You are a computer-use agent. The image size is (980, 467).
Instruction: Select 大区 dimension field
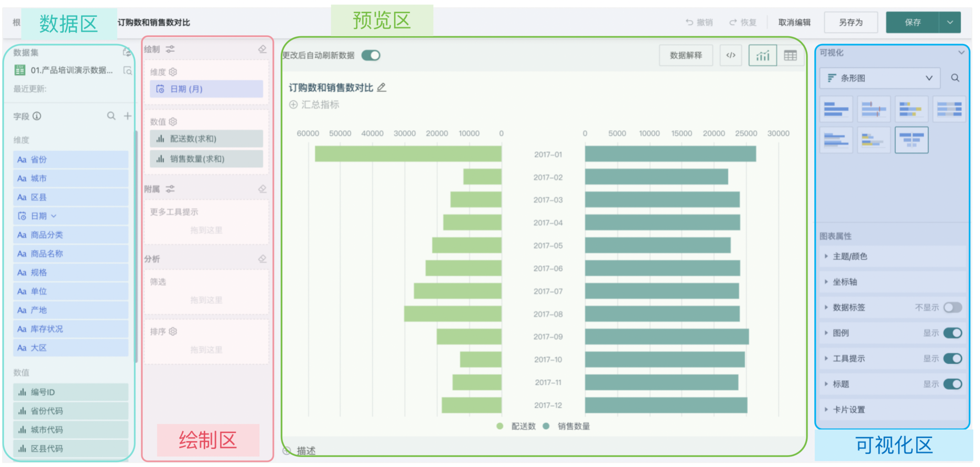point(71,348)
